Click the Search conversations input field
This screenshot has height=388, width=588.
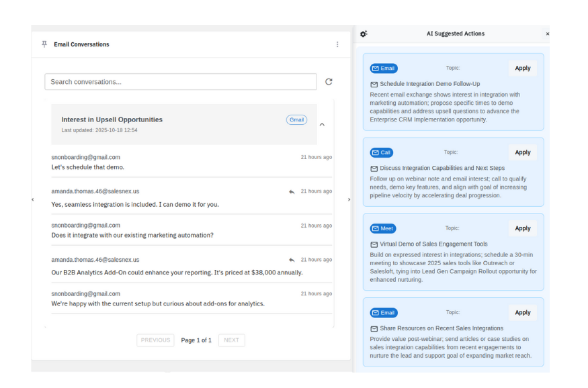point(181,81)
